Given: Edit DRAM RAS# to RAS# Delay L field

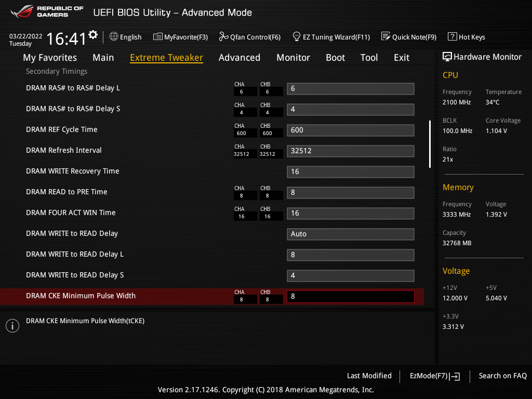Looking at the screenshot, I should click(351, 88).
